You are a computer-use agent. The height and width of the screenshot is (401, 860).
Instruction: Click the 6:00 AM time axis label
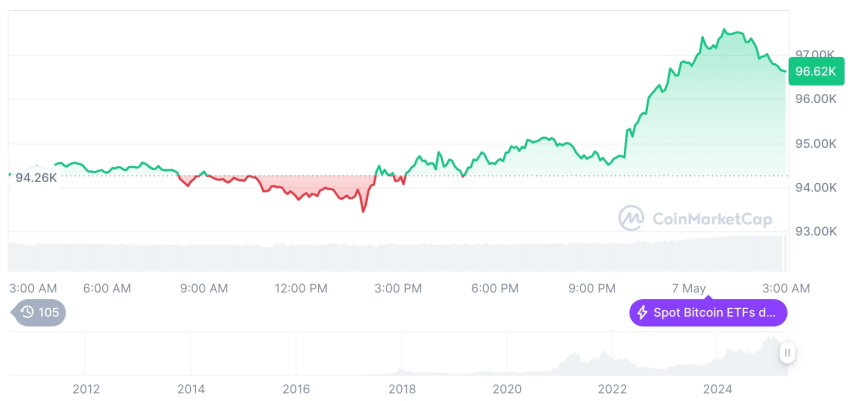point(107,288)
